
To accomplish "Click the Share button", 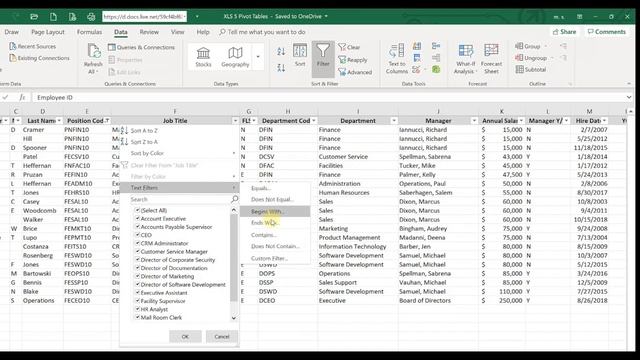I will point(564,32).
